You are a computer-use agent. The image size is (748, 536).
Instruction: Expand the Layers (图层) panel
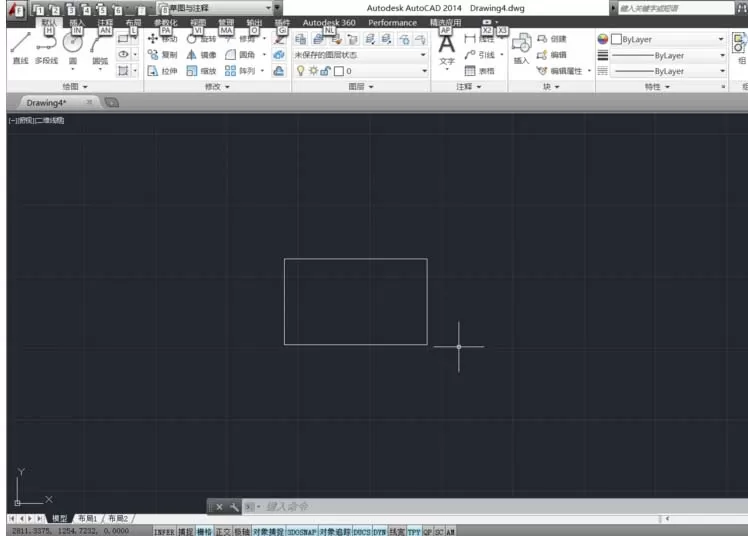click(x=361, y=86)
